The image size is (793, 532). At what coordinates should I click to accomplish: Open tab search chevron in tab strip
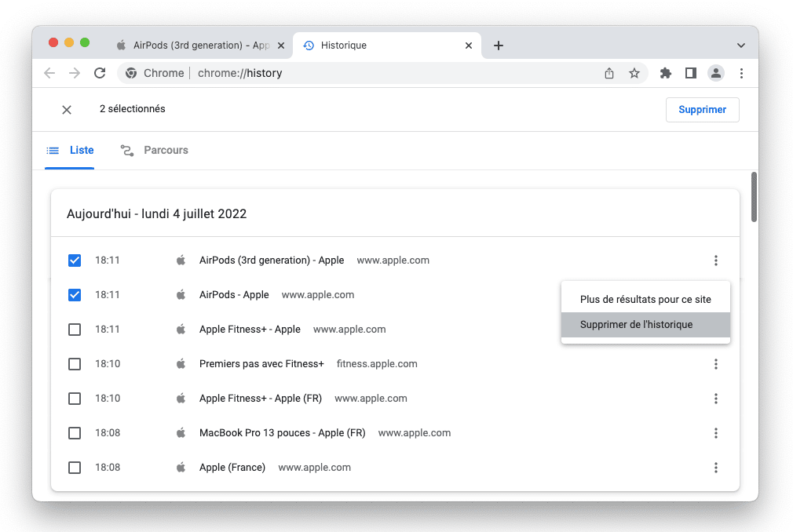[741, 46]
